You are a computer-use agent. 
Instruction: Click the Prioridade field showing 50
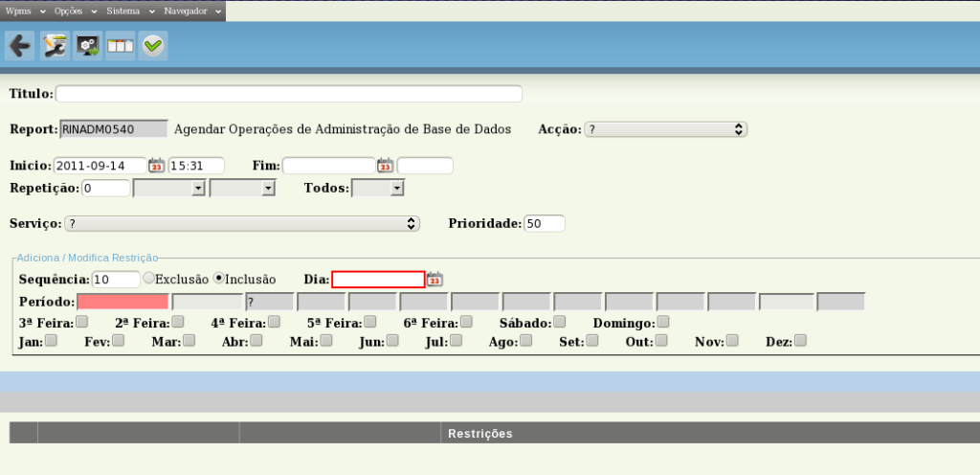(545, 224)
